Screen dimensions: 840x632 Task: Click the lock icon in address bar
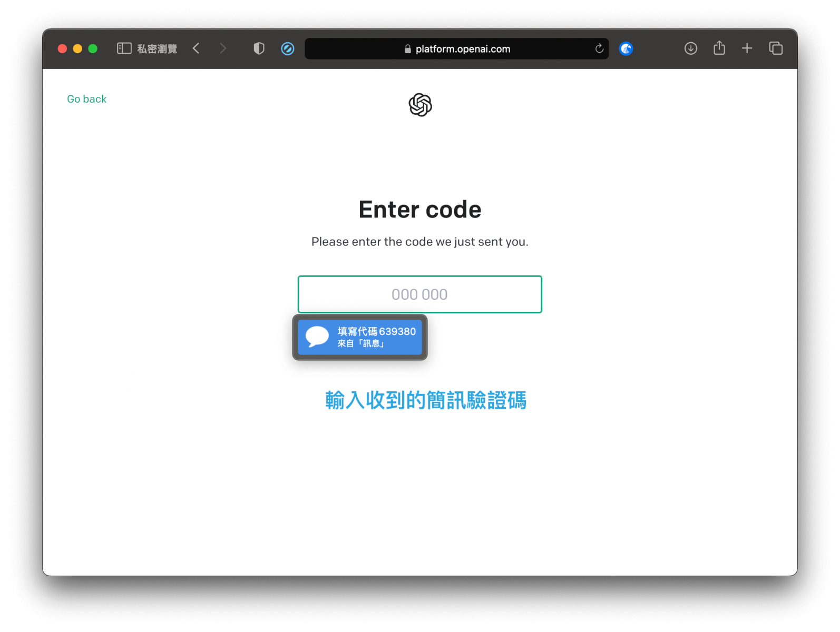[x=407, y=49]
